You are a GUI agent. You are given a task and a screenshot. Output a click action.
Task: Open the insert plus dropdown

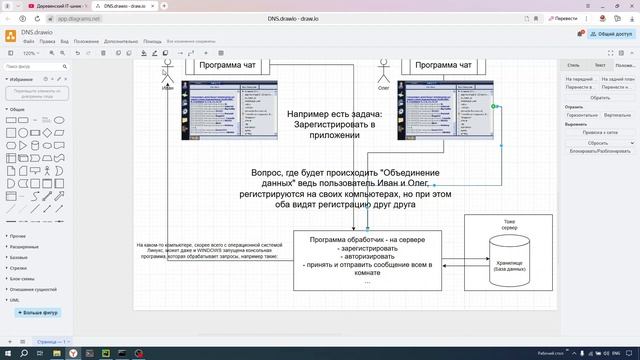pos(206,53)
